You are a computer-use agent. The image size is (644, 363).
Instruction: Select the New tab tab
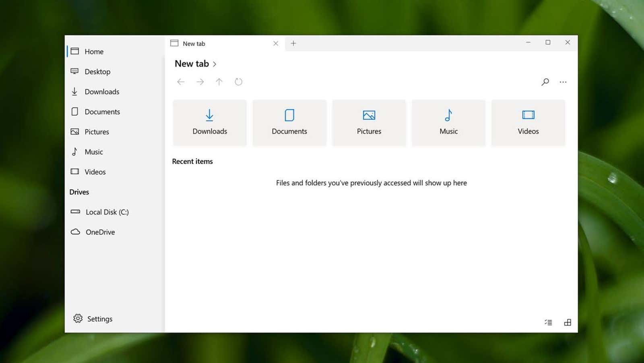point(225,44)
